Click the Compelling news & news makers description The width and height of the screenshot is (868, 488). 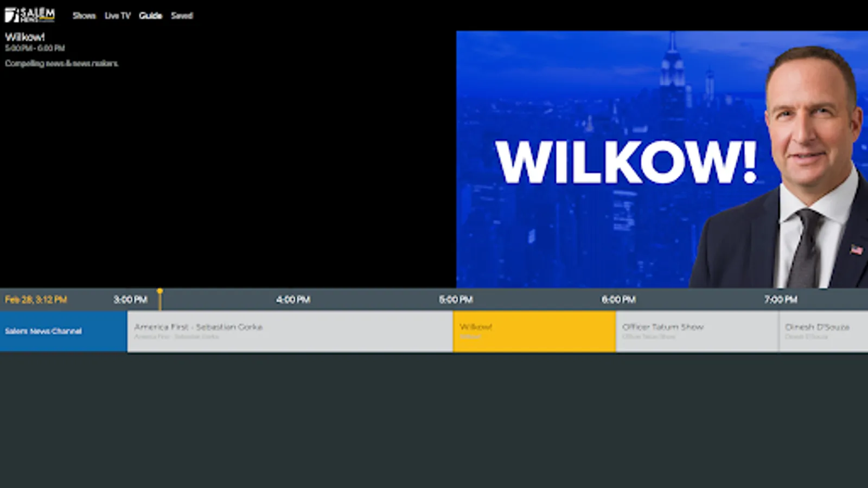[61, 63]
